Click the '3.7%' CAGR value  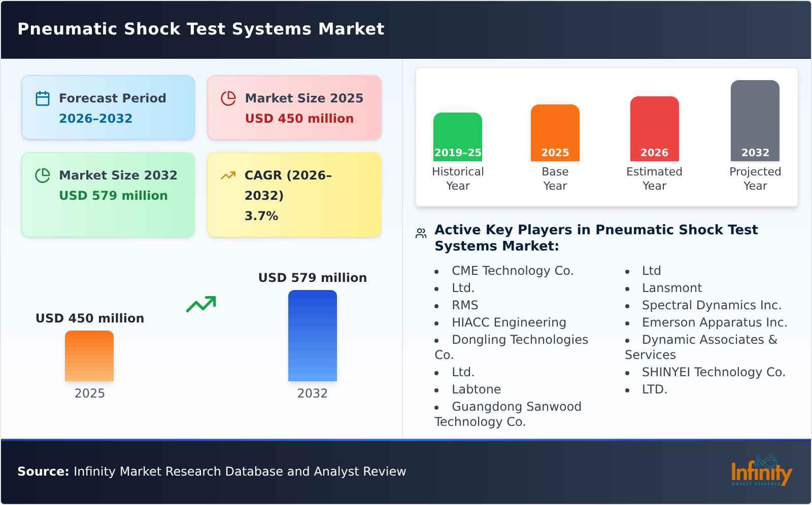point(261,216)
